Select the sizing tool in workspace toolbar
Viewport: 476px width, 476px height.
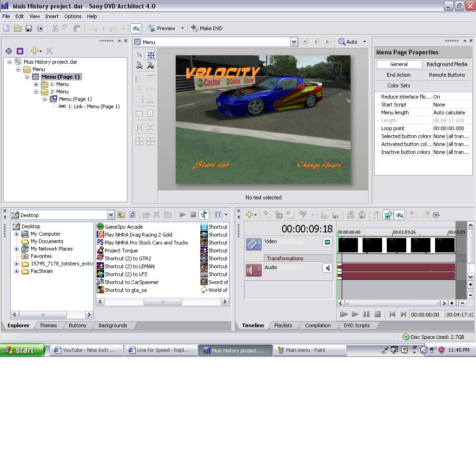[x=151, y=55]
